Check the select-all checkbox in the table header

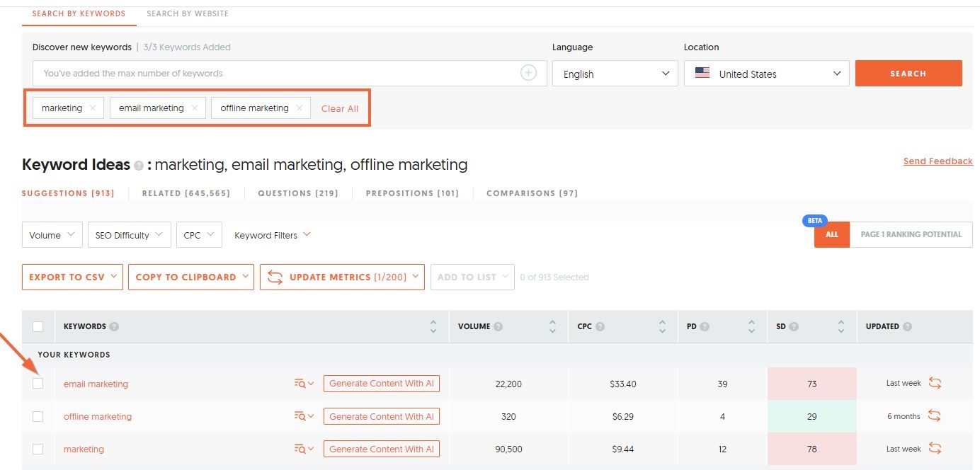(x=38, y=326)
